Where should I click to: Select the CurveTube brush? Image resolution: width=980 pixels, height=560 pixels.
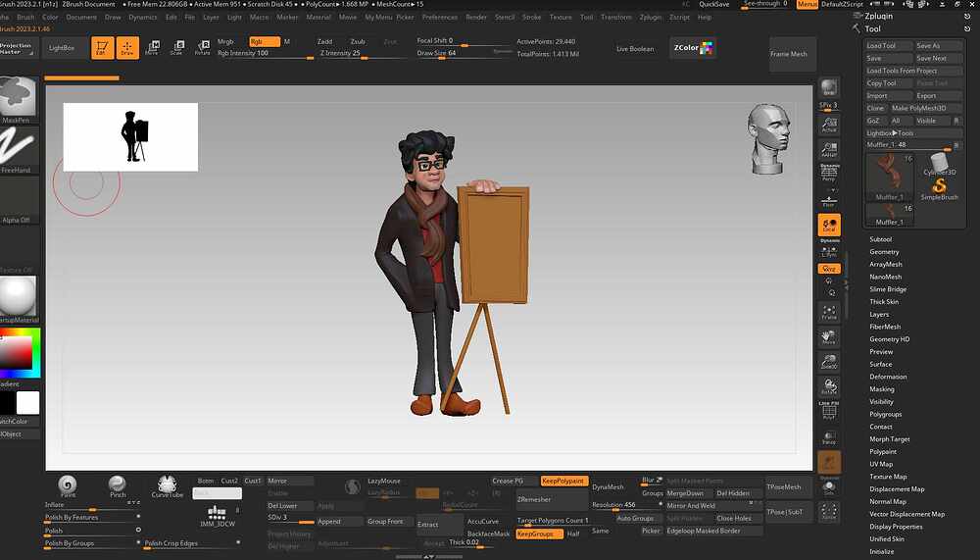click(x=167, y=486)
